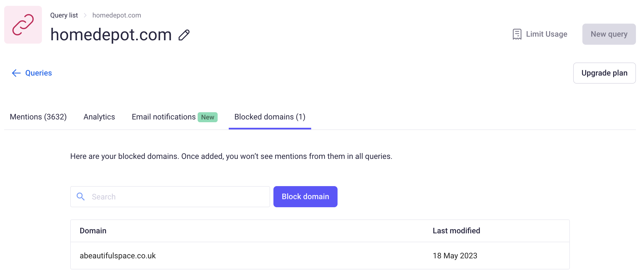Click the Upgrade plan button
Image resolution: width=644 pixels, height=275 pixels.
pyautogui.click(x=604, y=73)
